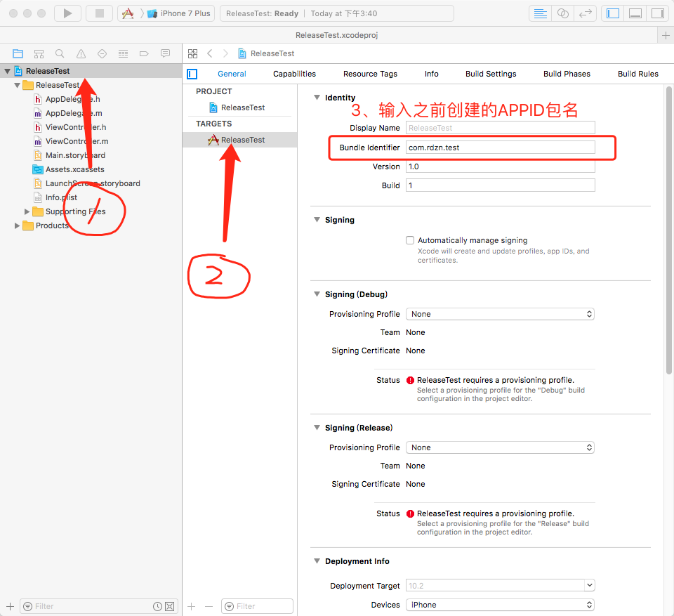This screenshot has height=616, width=674.
Task: Add a new file with navigator plus button
Action: coord(11,606)
